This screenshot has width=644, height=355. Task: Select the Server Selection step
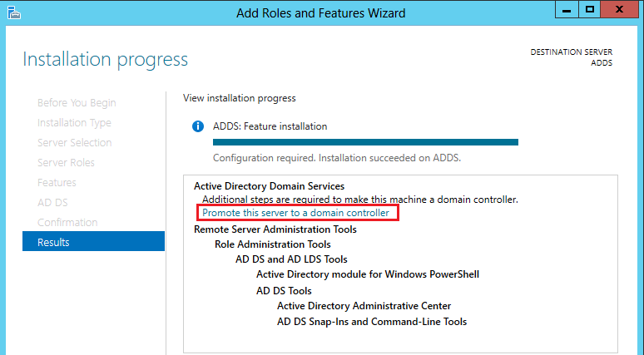[75, 142]
